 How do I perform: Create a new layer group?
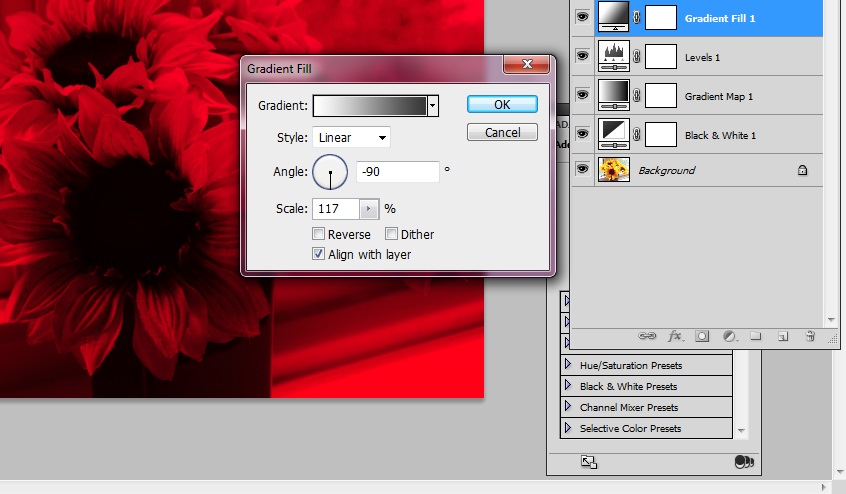click(756, 337)
